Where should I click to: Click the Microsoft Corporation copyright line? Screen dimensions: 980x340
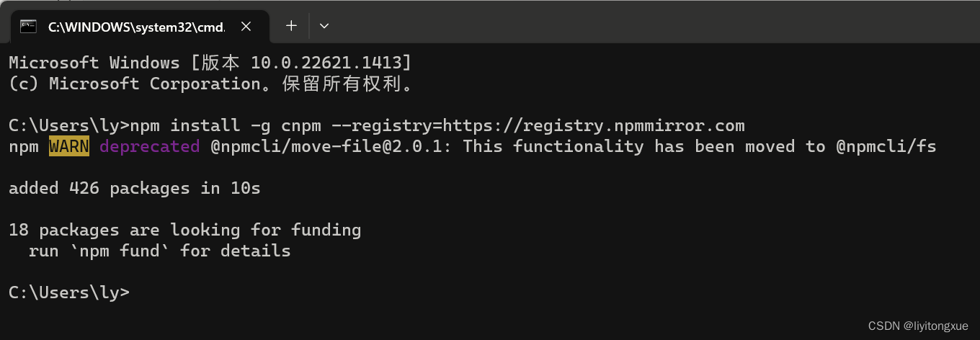[210, 84]
